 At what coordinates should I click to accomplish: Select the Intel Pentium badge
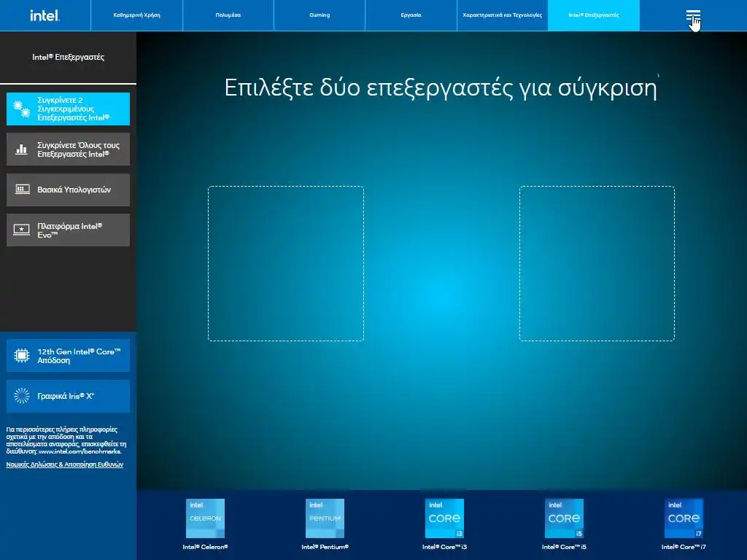pyautogui.click(x=325, y=518)
